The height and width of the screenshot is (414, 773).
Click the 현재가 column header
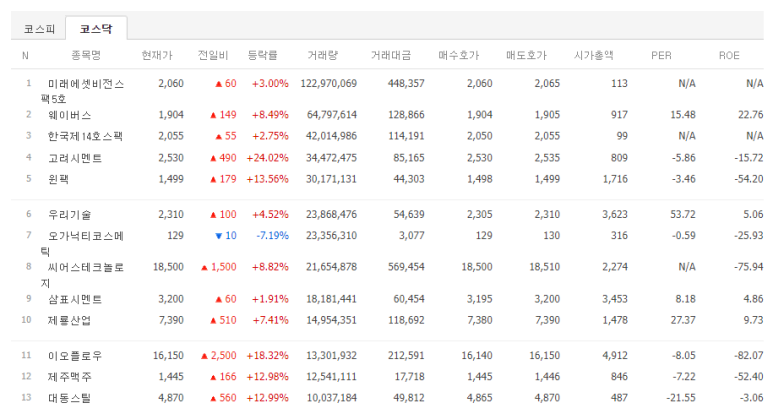coord(157,55)
